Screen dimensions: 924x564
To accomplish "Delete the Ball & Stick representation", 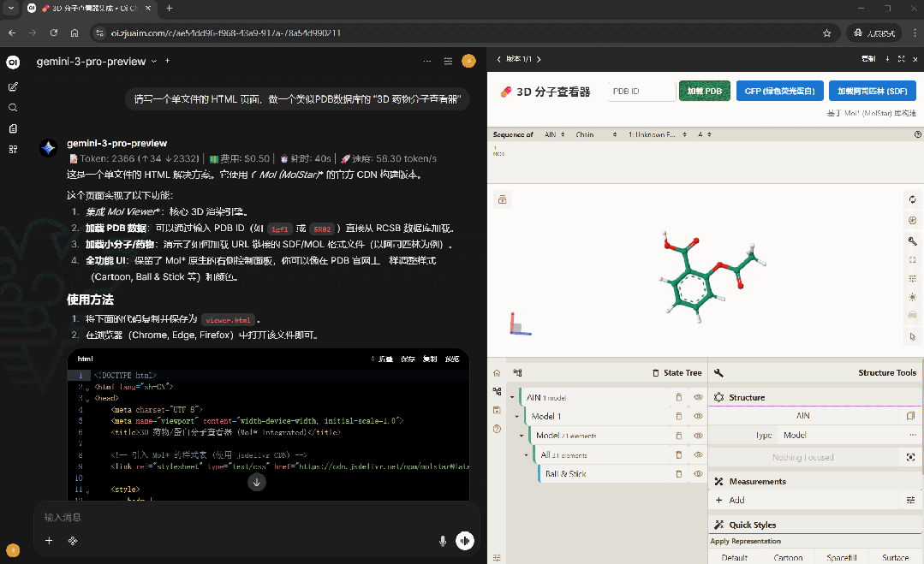I will 679,473.
